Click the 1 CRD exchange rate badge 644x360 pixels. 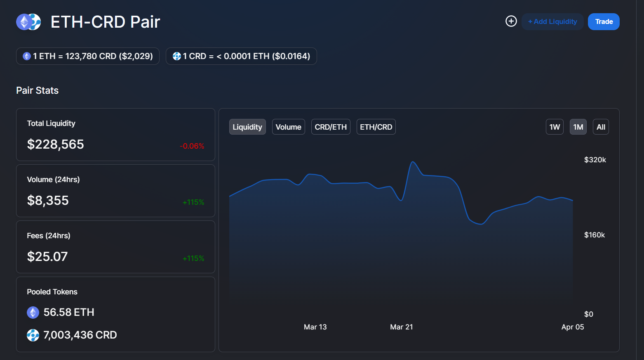(241, 56)
